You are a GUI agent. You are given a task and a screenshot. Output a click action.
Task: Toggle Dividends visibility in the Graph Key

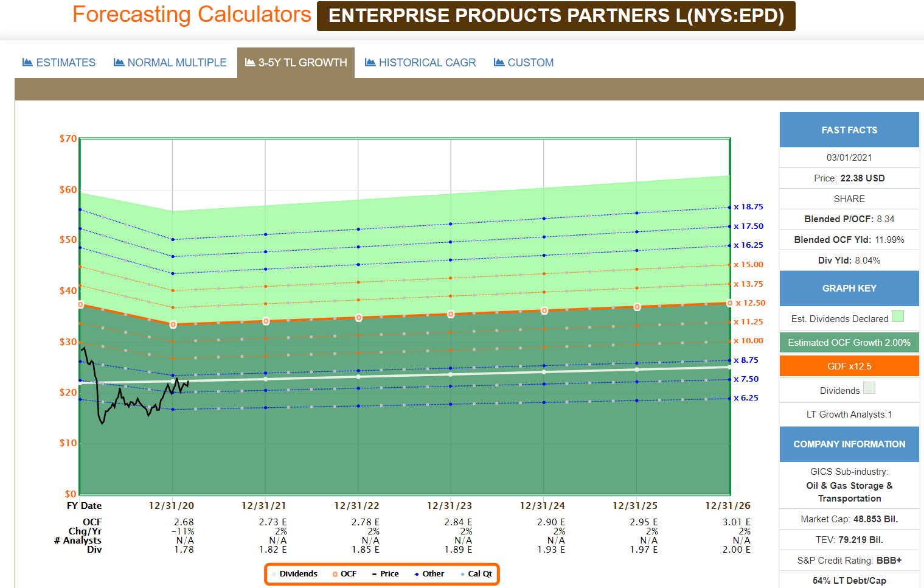(849, 390)
